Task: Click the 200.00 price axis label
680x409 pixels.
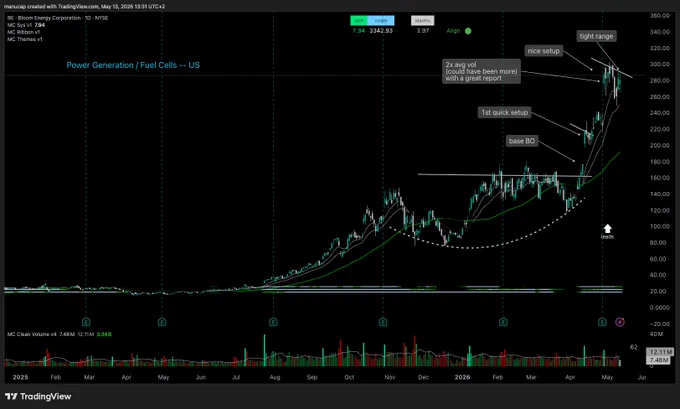Action: tap(660, 145)
